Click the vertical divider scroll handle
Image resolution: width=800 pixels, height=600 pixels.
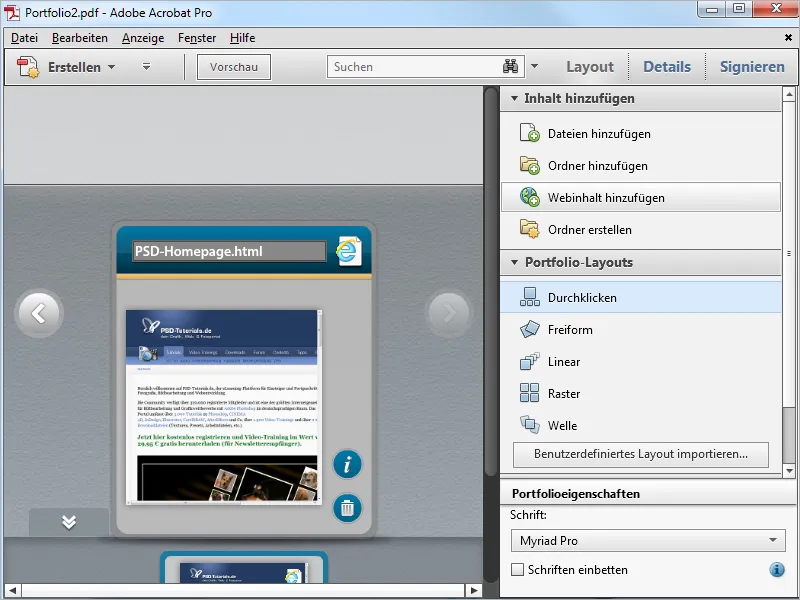pyautogui.click(x=491, y=282)
